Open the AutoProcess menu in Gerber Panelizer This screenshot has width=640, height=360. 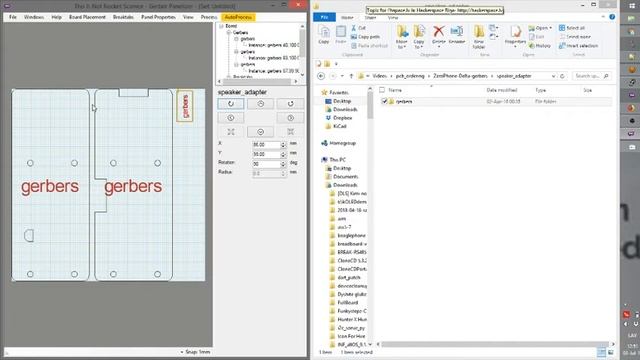pos(238,17)
